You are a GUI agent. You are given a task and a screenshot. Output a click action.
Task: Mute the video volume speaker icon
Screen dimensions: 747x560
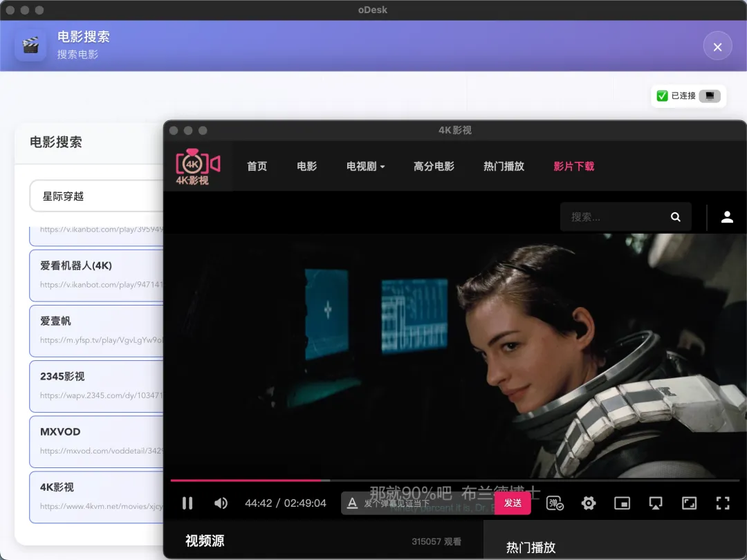tap(221, 503)
